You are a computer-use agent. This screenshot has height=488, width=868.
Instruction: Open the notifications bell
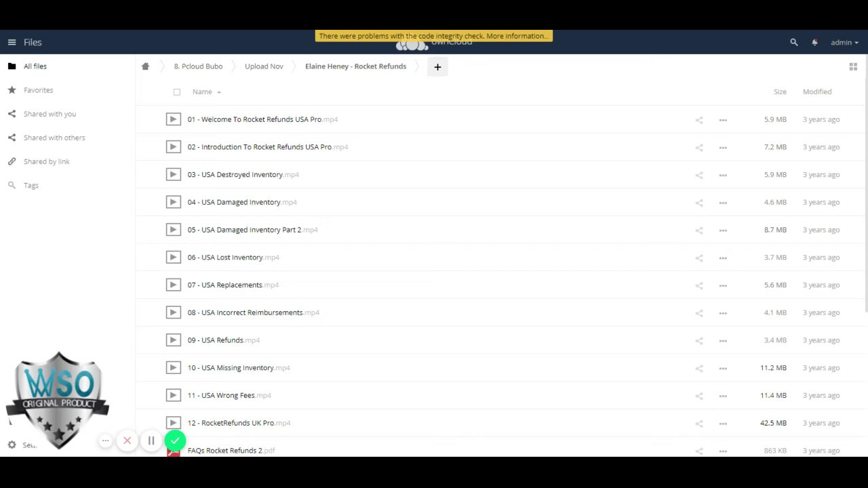tap(814, 42)
